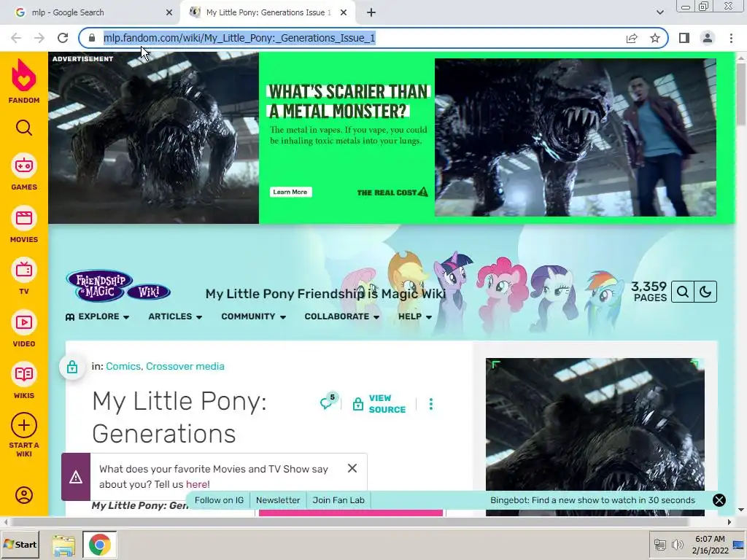This screenshot has width=747, height=560.
Task: Close the mlp - Google Search tab
Action: (x=169, y=12)
